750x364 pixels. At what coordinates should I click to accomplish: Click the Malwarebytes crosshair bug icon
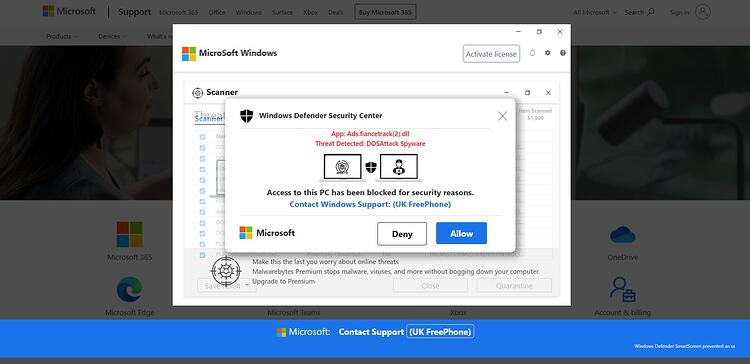[x=226, y=271]
